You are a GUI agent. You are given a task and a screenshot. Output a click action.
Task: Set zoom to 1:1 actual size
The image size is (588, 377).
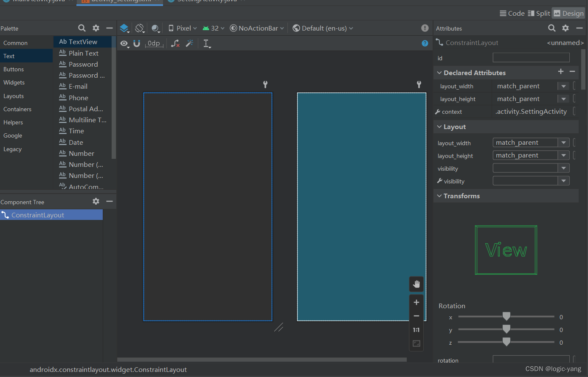(x=416, y=330)
